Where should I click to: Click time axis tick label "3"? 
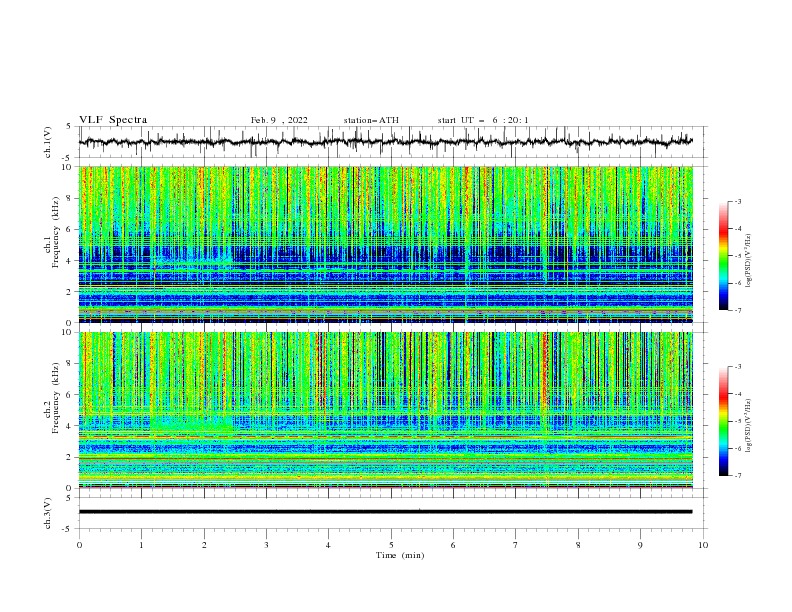tap(267, 545)
